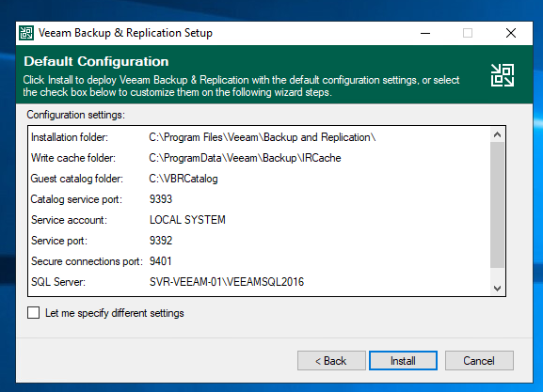The image size is (543, 392).
Task: Close the Veeam setup window
Action: click(x=511, y=33)
